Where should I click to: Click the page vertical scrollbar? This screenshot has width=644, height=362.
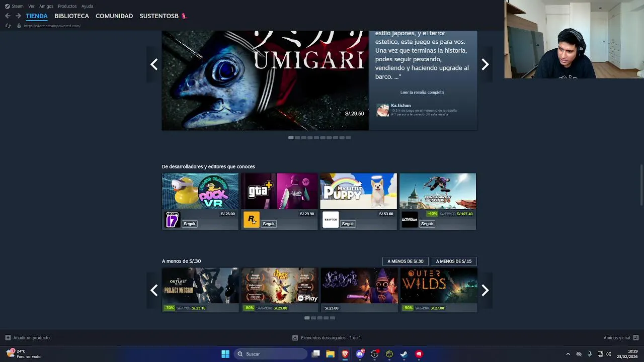pyautogui.click(x=641, y=185)
